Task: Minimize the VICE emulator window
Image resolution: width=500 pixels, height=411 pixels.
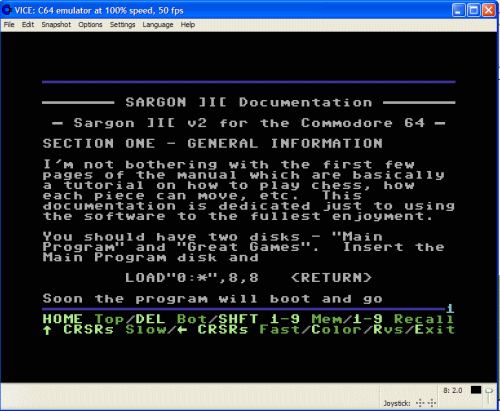Action: coord(458,10)
